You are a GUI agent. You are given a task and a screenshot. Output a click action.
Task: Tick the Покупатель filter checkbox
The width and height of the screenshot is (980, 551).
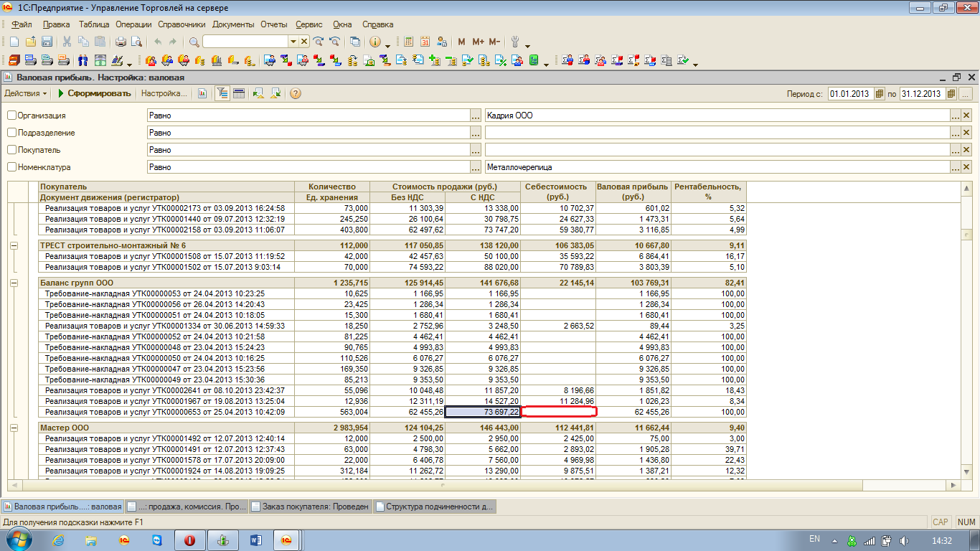pyautogui.click(x=11, y=150)
